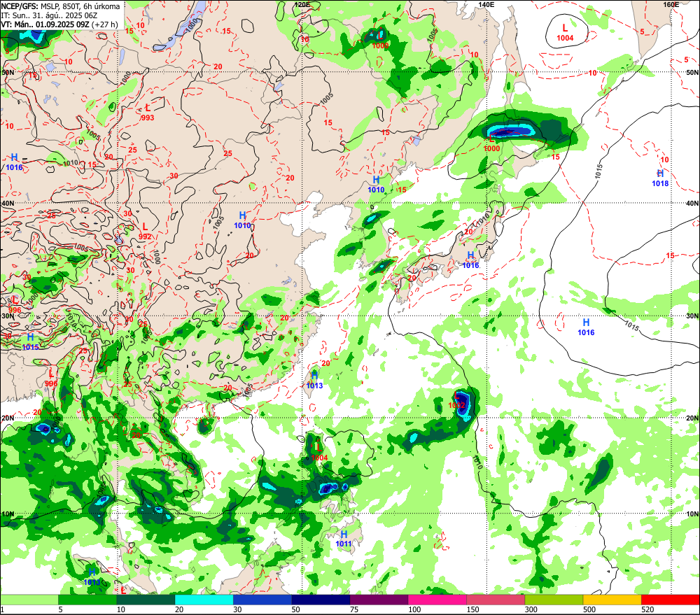Click the 10N latitude label on the left edge
This screenshot has width=700, height=615.
[8, 514]
